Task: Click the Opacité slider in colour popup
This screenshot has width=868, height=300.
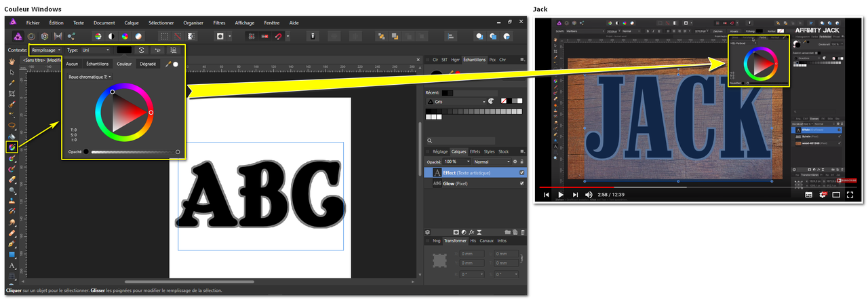Action: 134,152
